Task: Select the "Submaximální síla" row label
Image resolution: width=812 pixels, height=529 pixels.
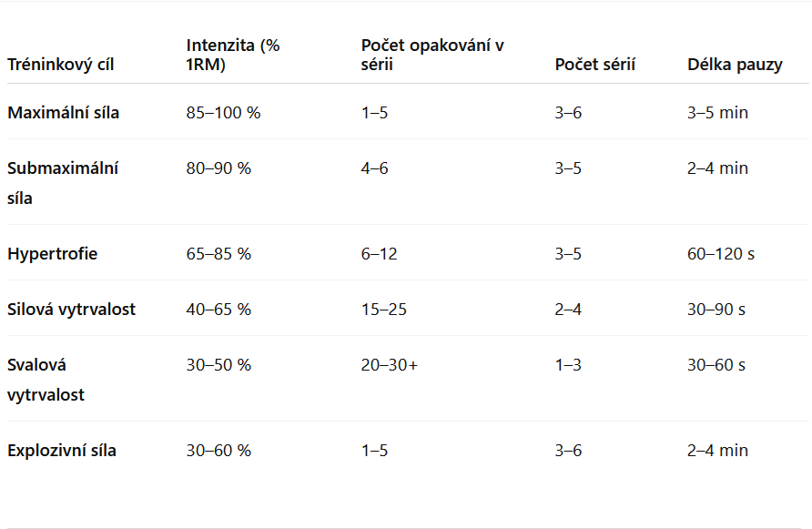Action: pos(63,182)
